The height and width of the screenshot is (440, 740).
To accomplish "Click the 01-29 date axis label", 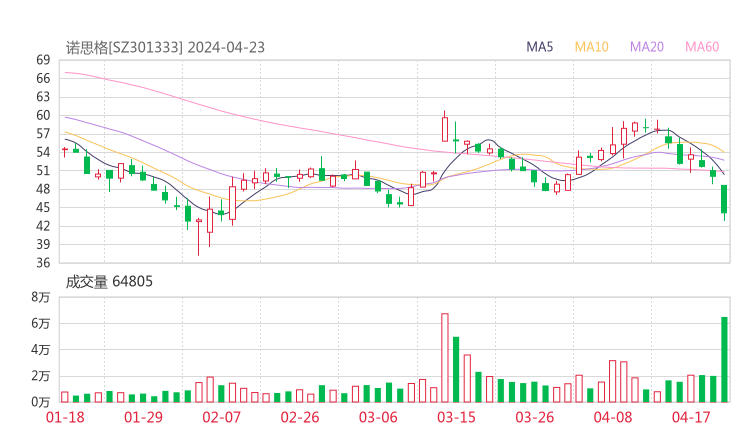I will [x=143, y=417].
